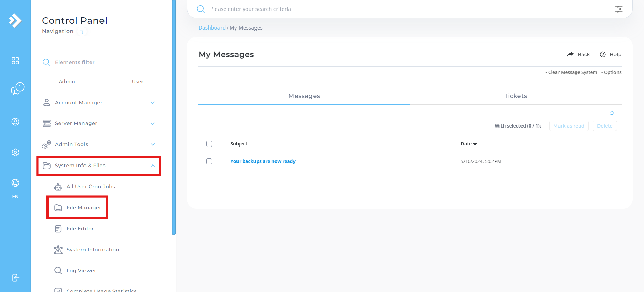Click the Help question mark icon
The height and width of the screenshot is (292, 644).
tap(603, 54)
